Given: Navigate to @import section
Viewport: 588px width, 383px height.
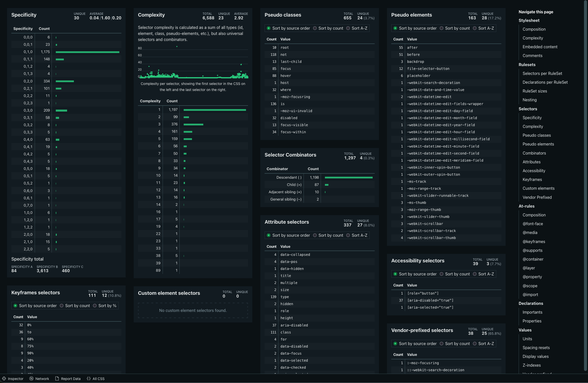Looking at the screenshot, I should (530, 295).
